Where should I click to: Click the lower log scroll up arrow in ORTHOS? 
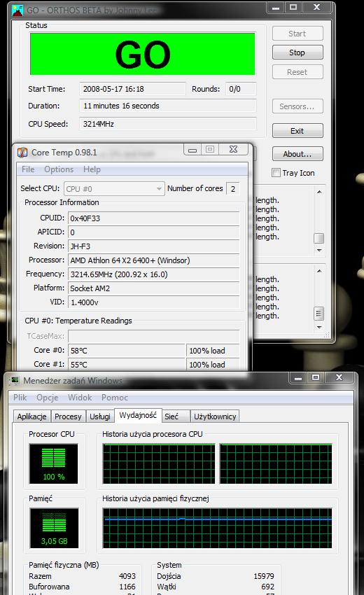coord(319,271)
